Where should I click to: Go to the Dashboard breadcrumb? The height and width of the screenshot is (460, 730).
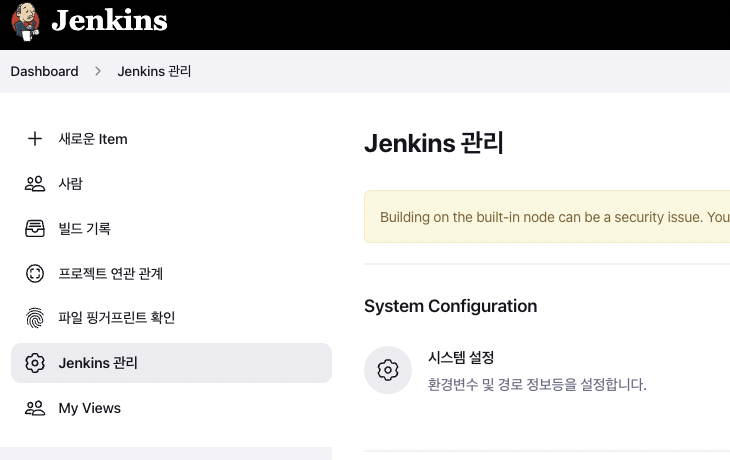point(44,71)
